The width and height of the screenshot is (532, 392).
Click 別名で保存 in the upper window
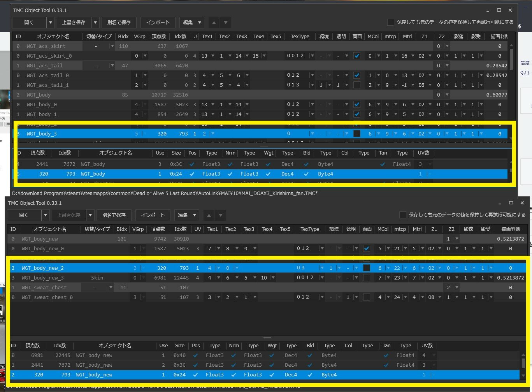(x=119, y=23)
